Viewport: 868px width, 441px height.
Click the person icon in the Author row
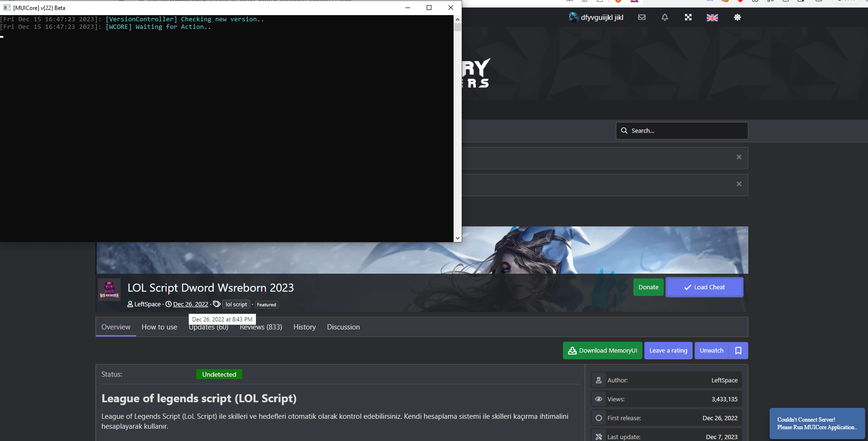coord(599,380)
